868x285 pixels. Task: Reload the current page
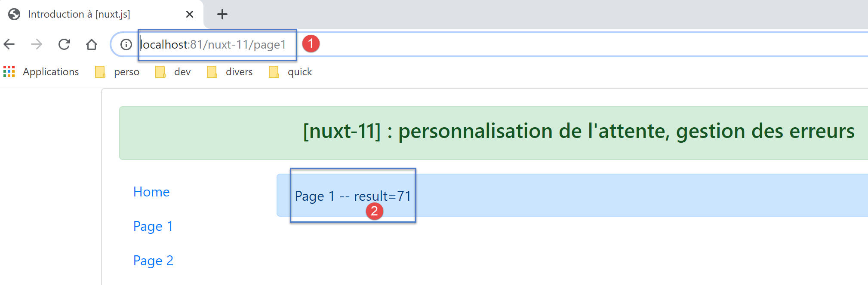click(64, 44)
